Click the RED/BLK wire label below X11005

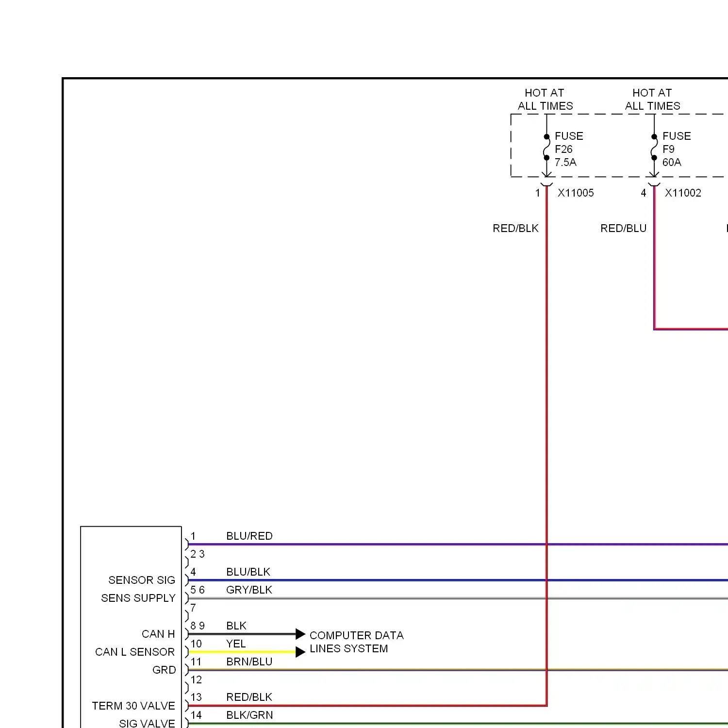(x=515, y=228)
